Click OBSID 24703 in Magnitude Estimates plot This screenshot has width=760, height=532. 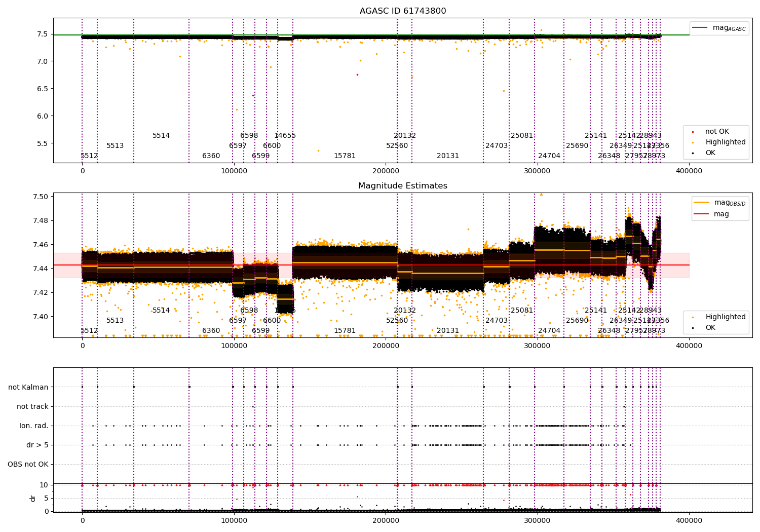pyautogui.click(x=497, y=320)
